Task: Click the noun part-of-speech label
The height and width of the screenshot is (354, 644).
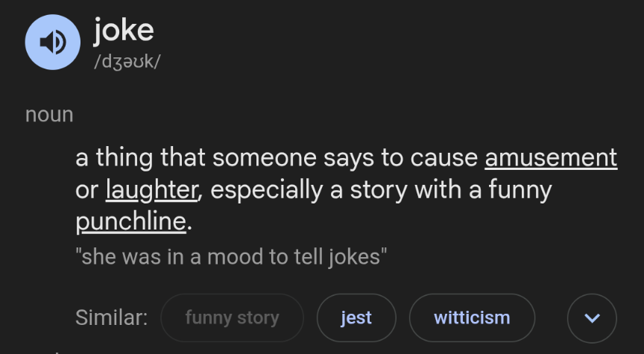Action: tap(49, 115)
